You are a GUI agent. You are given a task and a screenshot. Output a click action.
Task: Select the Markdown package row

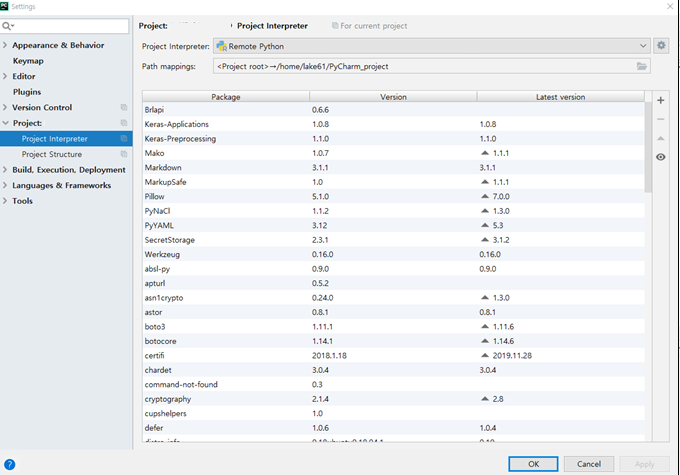tap(393, 167)
